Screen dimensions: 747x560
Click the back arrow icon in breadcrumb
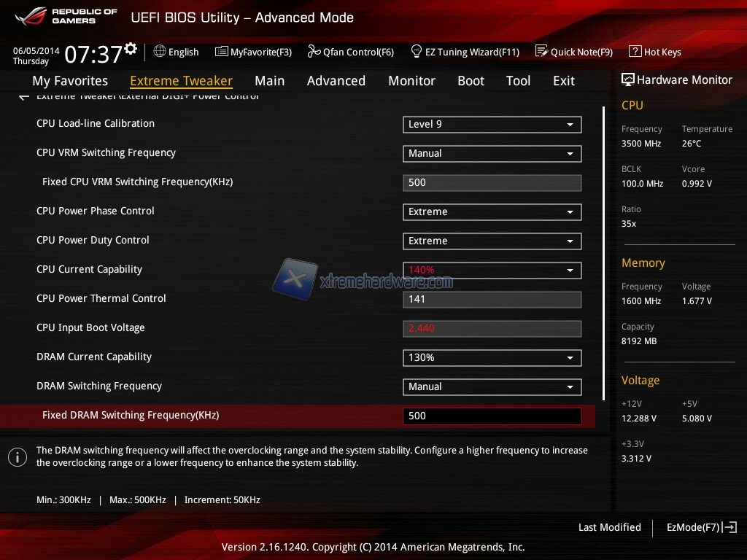(24, 97)
